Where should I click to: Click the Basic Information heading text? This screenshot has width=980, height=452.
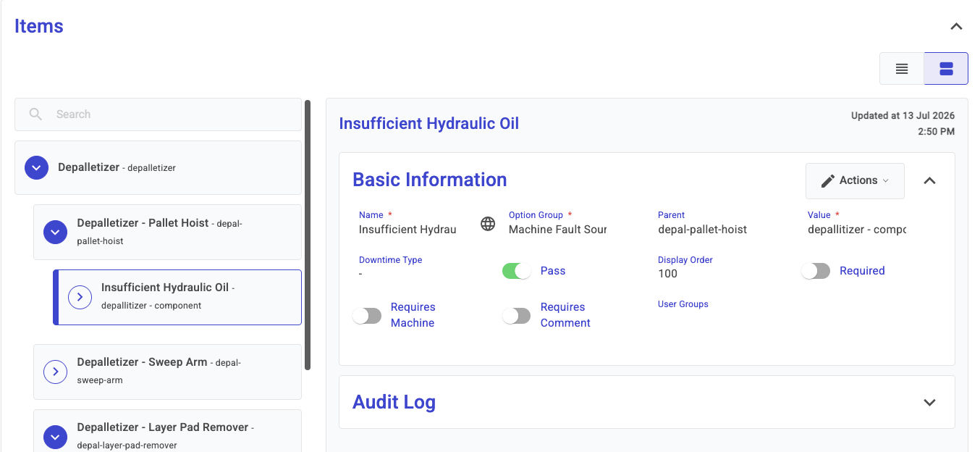[430, 180]
